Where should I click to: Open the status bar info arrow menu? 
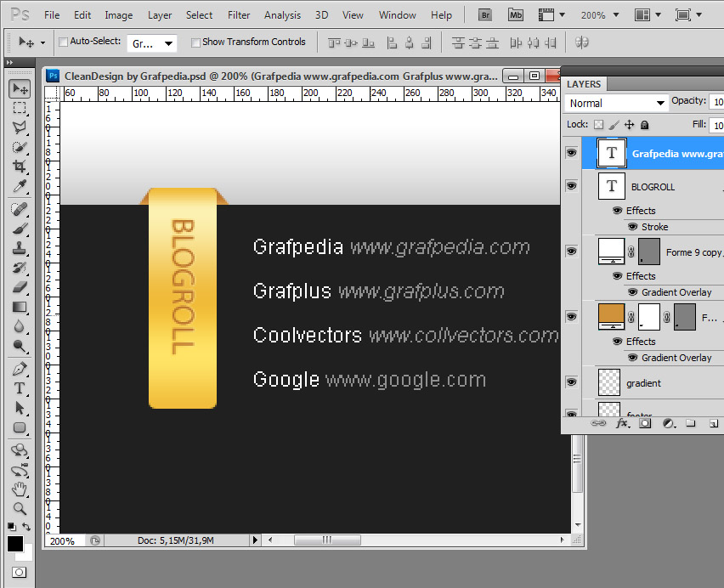(x=255, y=540)
